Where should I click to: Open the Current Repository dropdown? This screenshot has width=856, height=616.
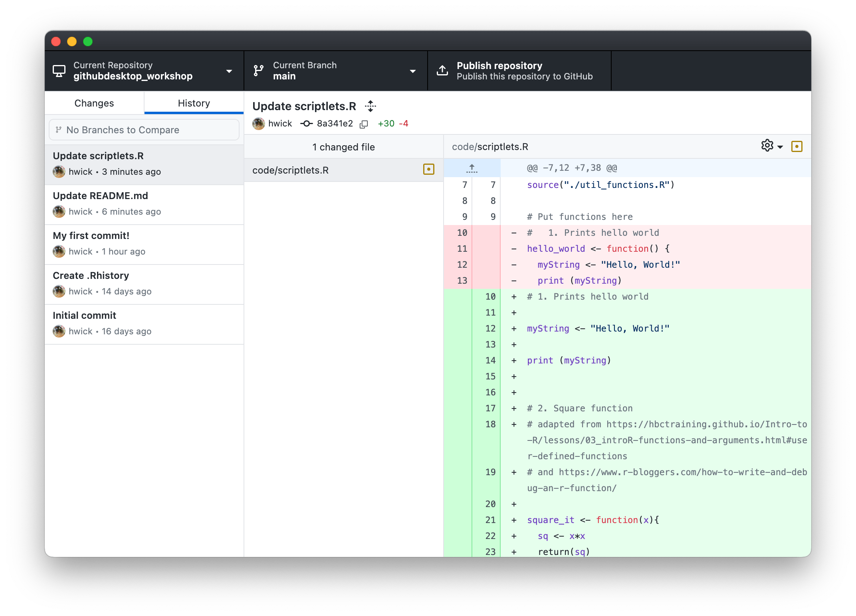(144, 71)
